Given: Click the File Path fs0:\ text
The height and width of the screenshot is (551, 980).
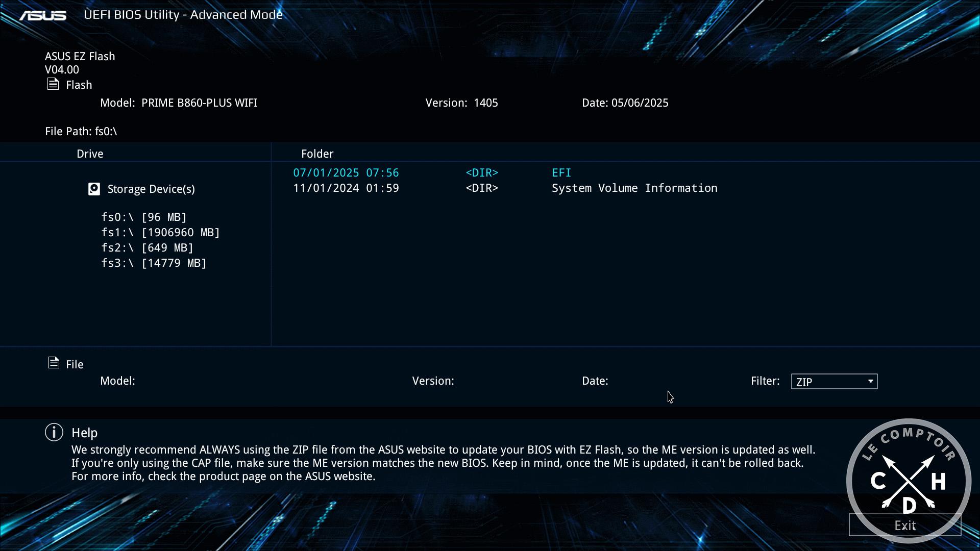Looking at the screenshot, I should click(x=81, y=132).
